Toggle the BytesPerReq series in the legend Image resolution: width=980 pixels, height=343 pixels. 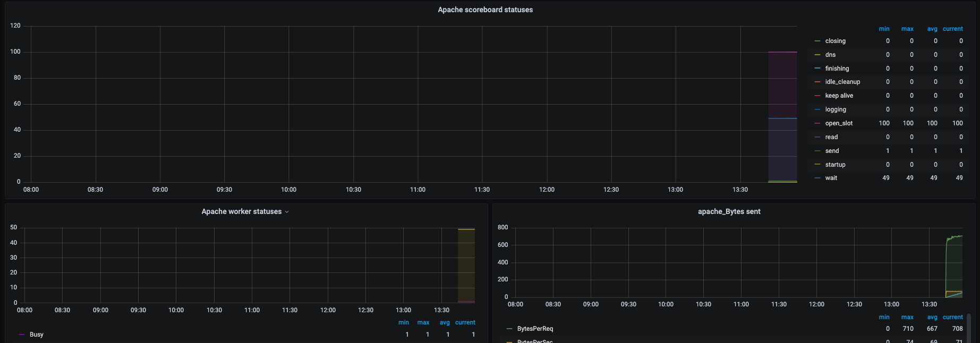(x=535, y=329)
